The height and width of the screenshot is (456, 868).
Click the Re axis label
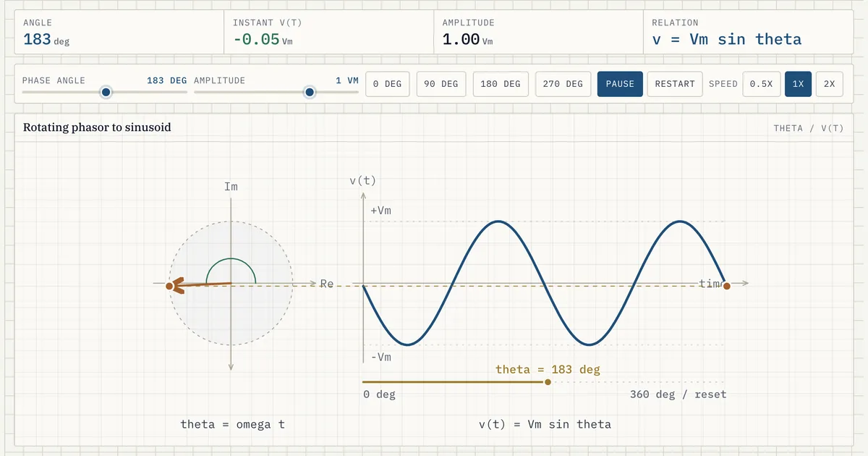(x=327, y=284)
